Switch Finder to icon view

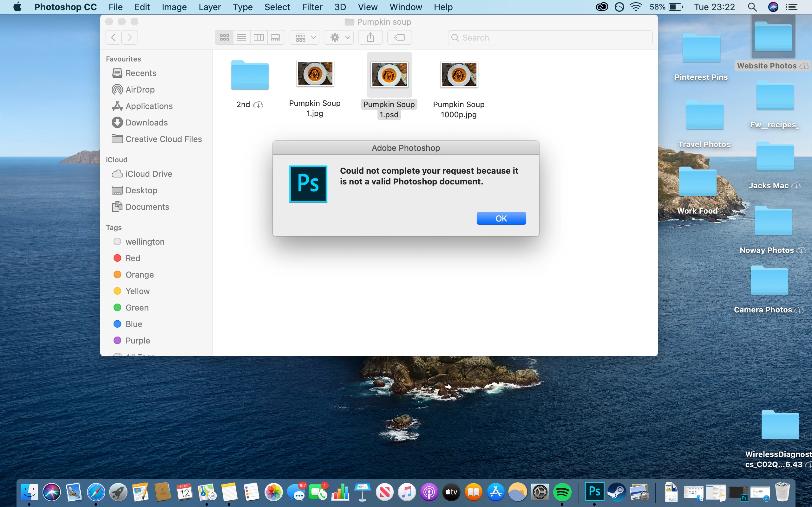[224, 37]
